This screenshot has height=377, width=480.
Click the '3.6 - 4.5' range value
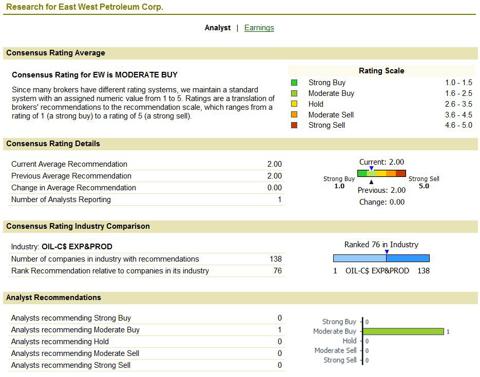(458, 115)
